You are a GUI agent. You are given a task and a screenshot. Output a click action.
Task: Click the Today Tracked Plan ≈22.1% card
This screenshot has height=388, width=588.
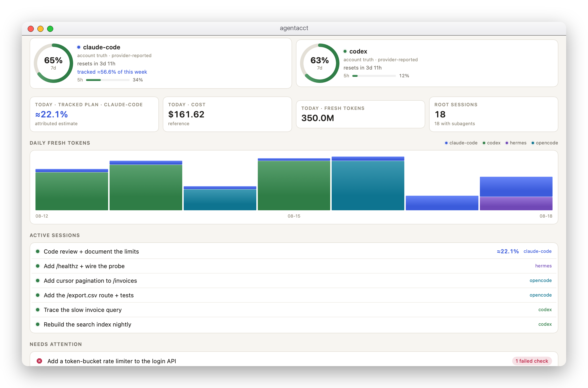[x=94, y=114]
